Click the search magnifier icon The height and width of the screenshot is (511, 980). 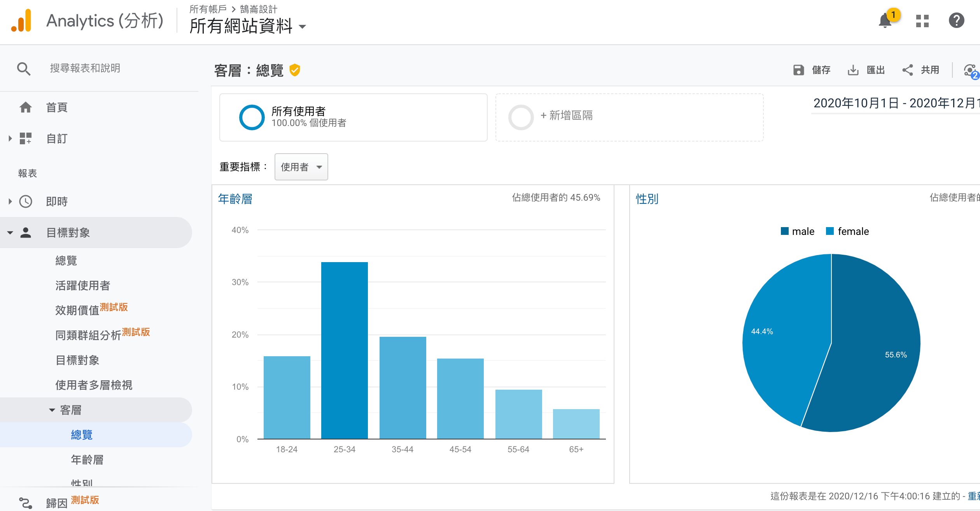24,69
